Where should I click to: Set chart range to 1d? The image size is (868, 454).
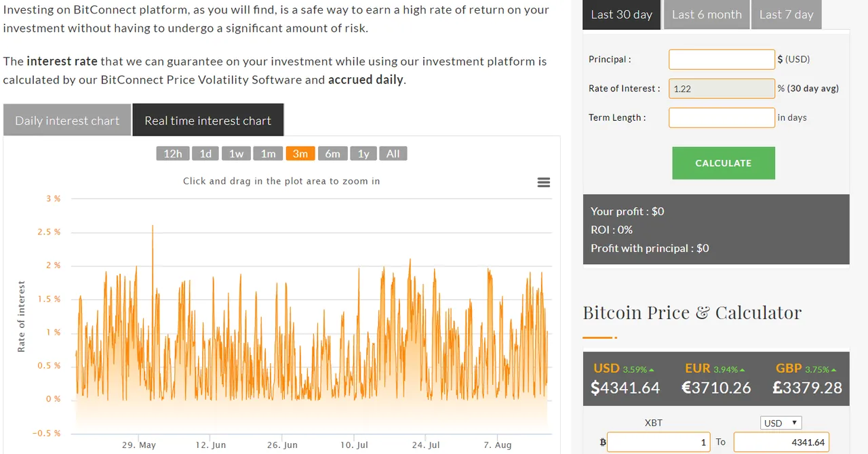205,154
